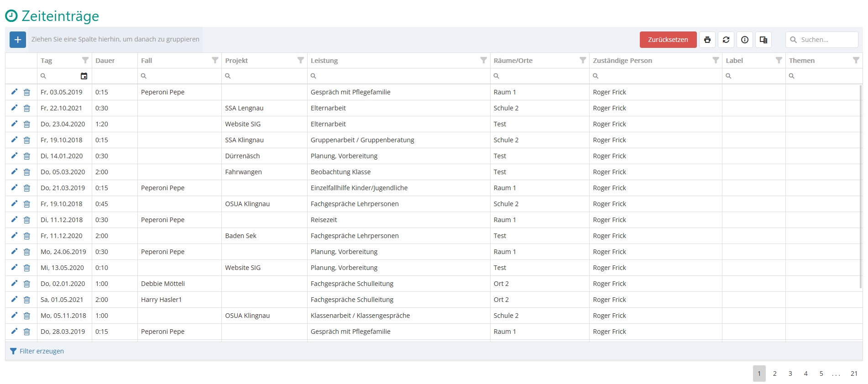Click the blue plus add entry button
This screenshot has width=868, height=384.
18,40
